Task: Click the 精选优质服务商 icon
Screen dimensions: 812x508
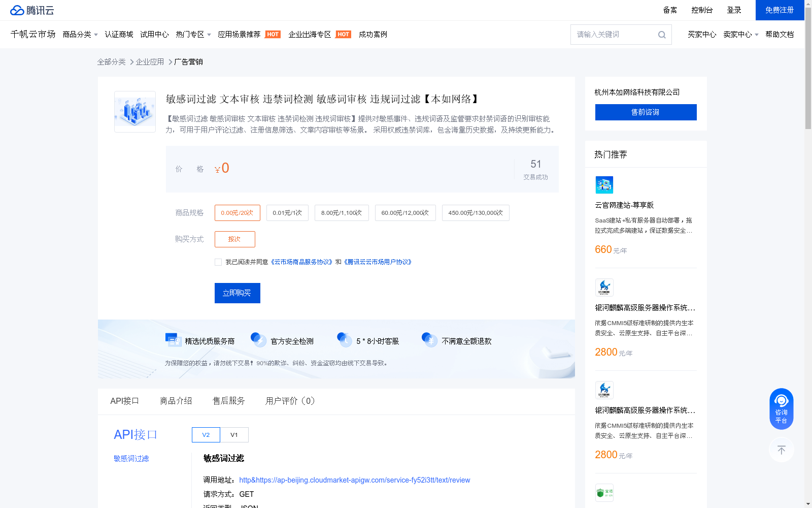Action: click(x=174, y=340)
